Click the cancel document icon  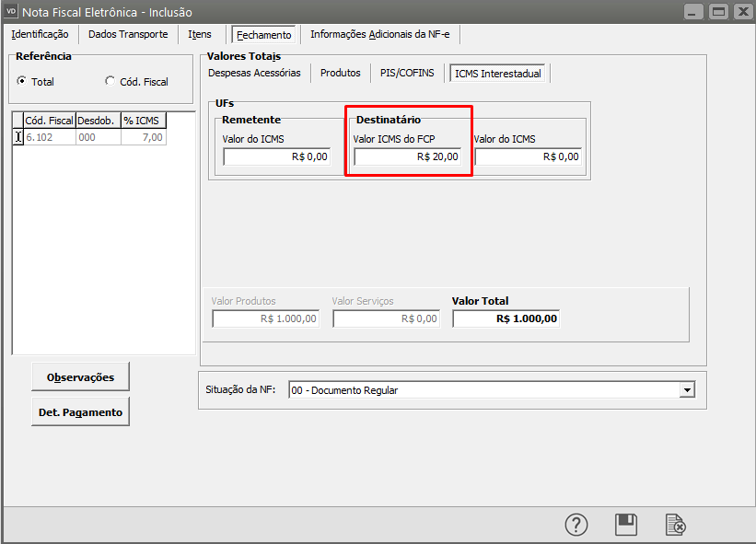point(676,525)
